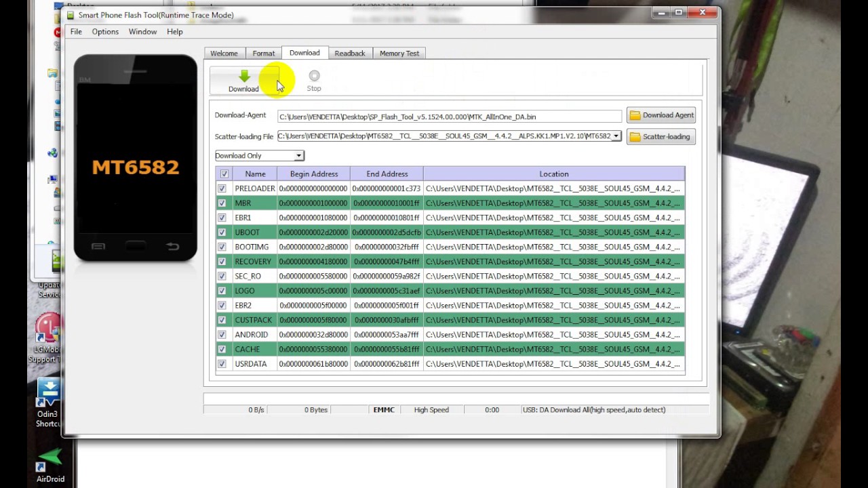Switch to the Memory Test tab
This screenshot has width=868, height=488.
tap(399, 54)
